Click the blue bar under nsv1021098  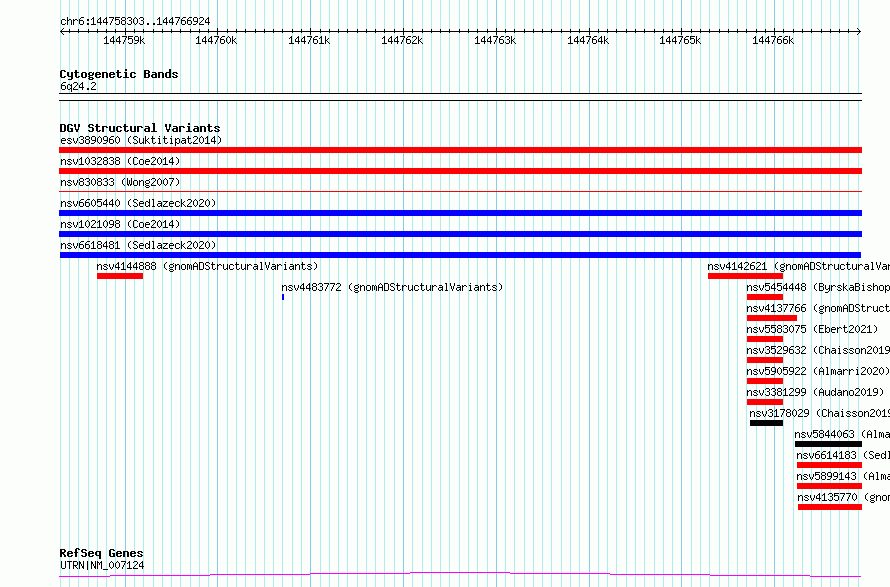tap(460, 234)
